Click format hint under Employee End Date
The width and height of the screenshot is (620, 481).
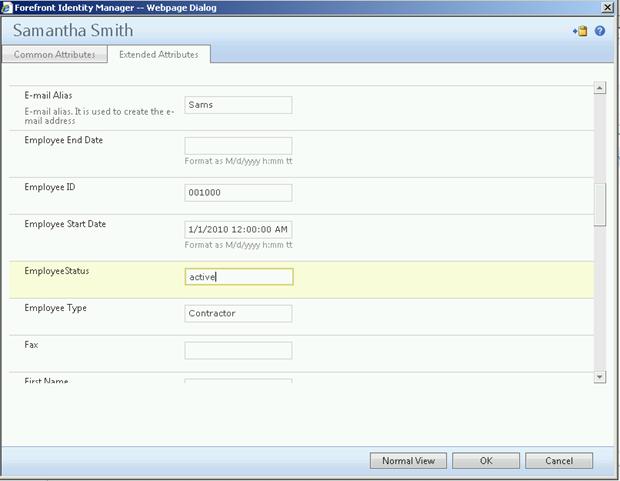coord(238,161)
